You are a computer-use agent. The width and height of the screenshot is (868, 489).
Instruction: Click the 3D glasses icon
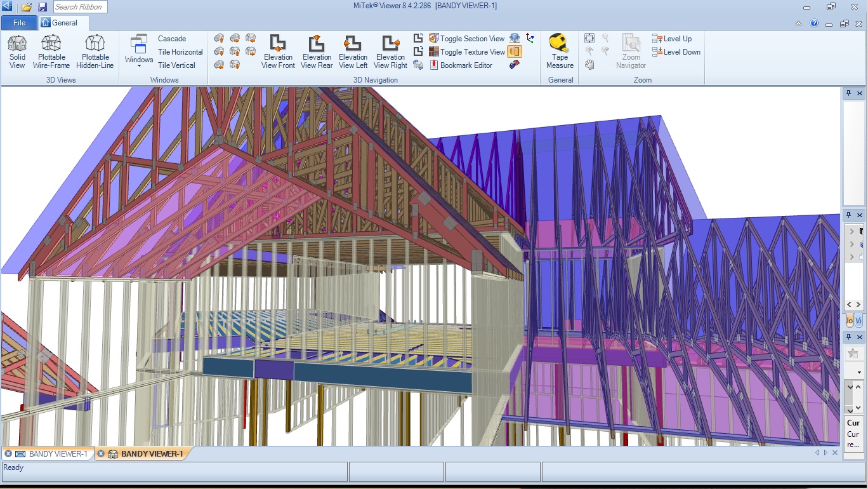tap(515, 65)
